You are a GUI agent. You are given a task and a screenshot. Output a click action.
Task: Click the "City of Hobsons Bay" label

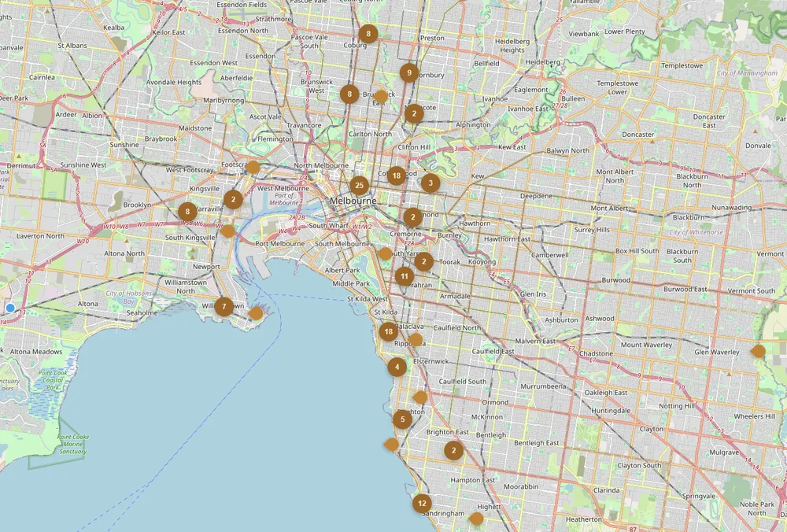coord(128,297)
